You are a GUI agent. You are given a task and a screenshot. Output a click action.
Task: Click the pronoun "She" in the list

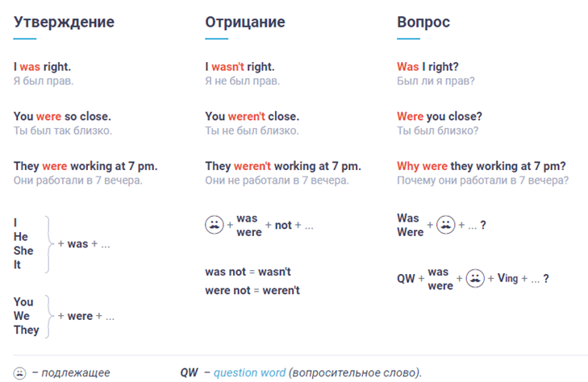click(23, 251)
